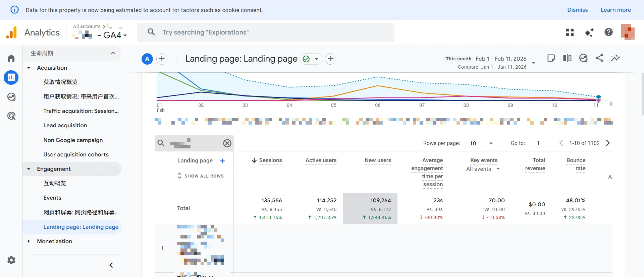
Task: Focus the Try searching Explorations field
Action: click(x=265, y=32)
